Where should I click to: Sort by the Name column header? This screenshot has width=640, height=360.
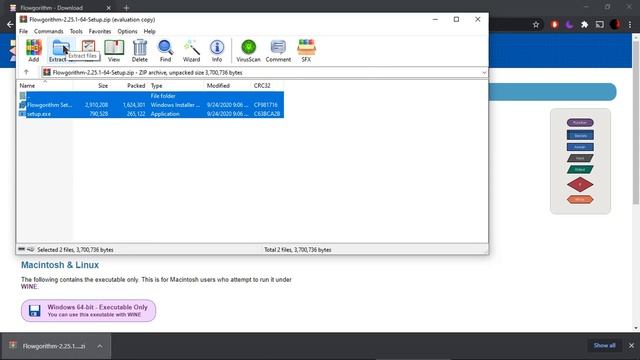pos(45,86)
